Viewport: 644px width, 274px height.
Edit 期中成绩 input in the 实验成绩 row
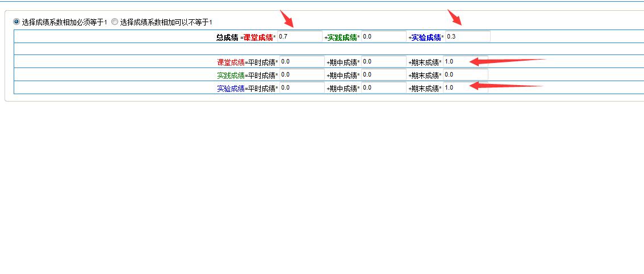383,88
